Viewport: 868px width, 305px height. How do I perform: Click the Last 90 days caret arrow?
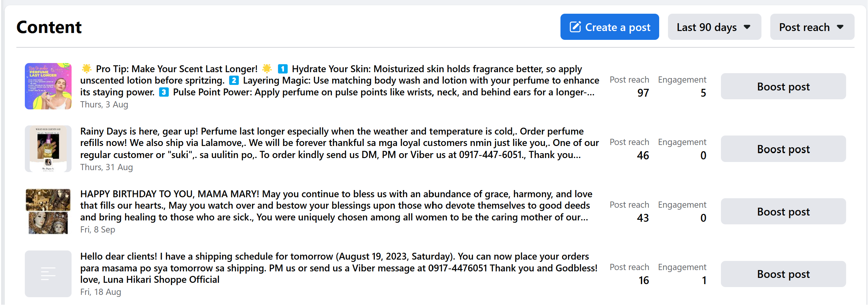click(x=747, y=27)
